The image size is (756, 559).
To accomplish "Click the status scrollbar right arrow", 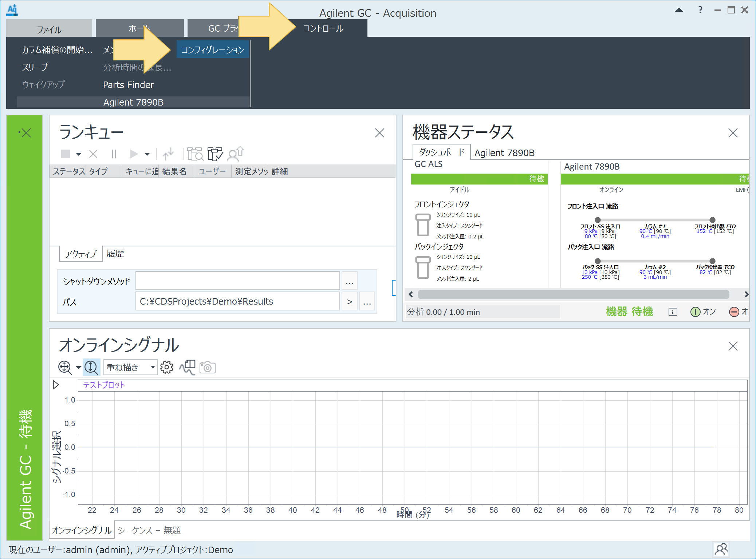I will (x=746, y=294).
